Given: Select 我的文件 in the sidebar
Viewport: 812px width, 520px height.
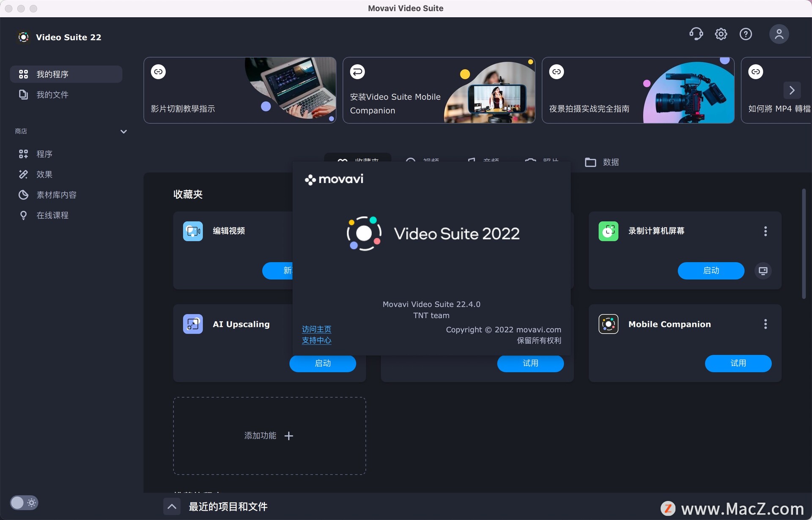Looking at the screenshot, I should 52,95.
